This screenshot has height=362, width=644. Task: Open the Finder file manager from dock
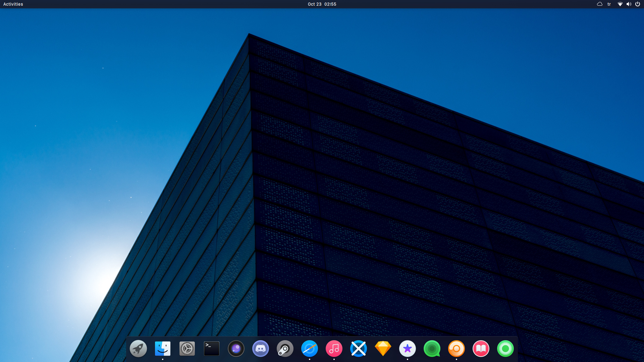[163, 349]
